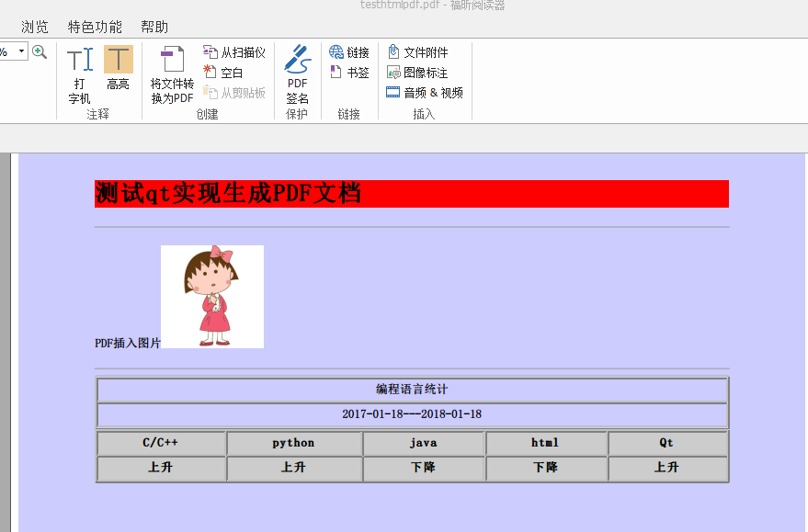Click the cartoon girl image in the document
The height and width of the screenshot is (532, 808).
point(212,296)
